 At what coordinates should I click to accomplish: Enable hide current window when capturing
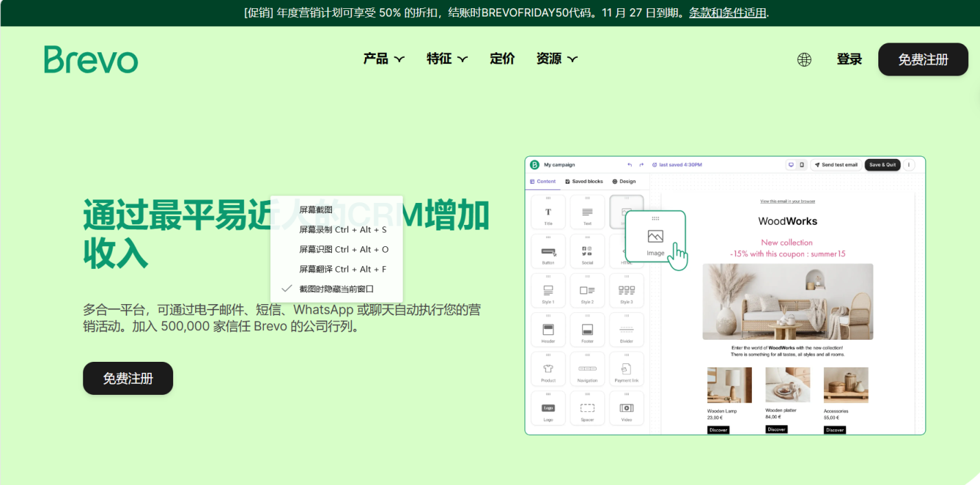(337, 288)
